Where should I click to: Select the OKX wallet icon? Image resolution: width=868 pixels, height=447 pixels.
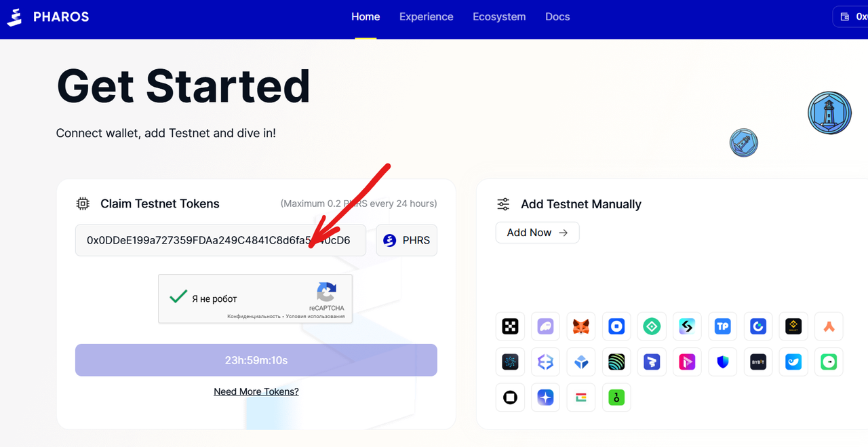click(510, 327)
